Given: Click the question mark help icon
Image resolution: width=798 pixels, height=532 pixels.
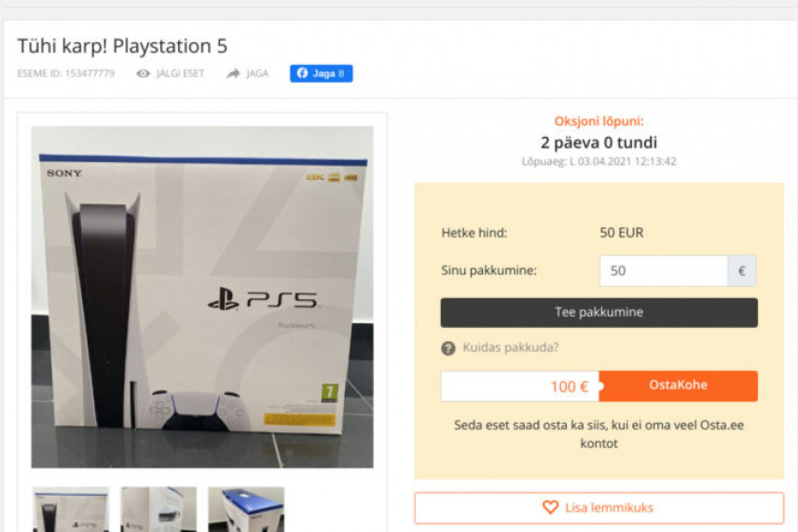Looking at the screenshot, I should click(x=448, y=348).
